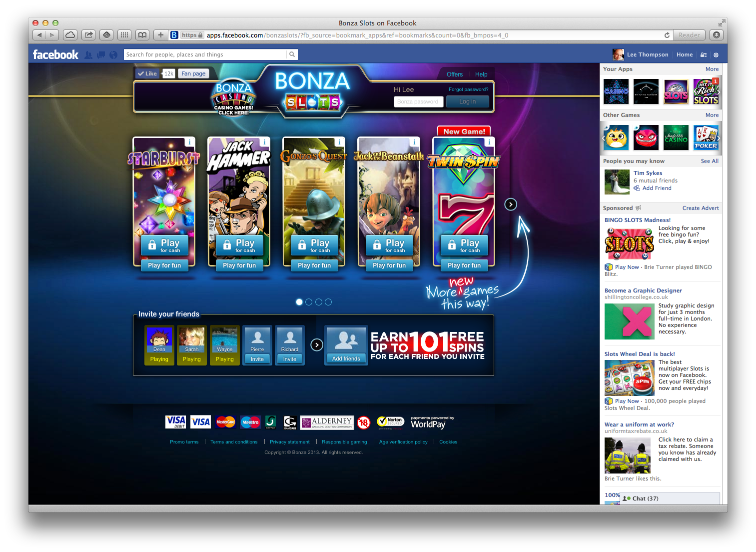This screenshot has width=756, height=552.
Task: Select the third carousel page dot
Action: pos(319,302)
